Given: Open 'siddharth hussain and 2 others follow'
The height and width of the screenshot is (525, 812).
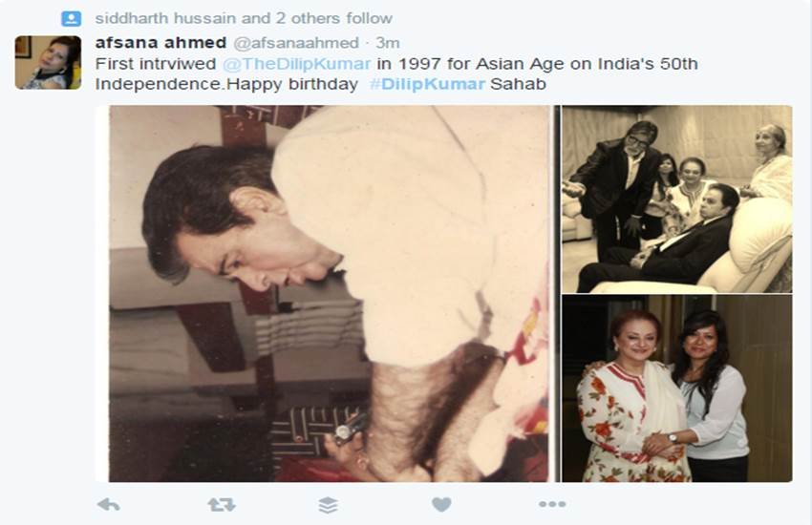Looking at the screenshot, I should click(244, 19).
